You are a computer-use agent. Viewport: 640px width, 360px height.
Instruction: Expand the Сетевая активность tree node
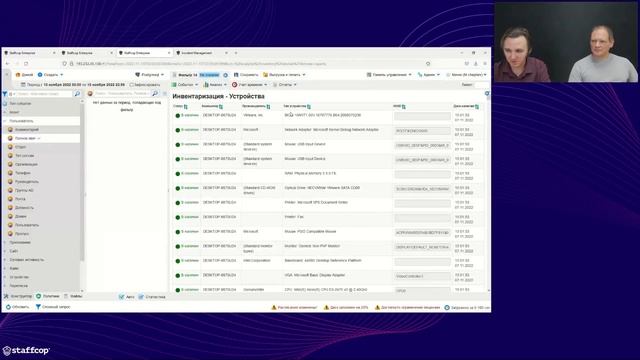pos(5,260)
